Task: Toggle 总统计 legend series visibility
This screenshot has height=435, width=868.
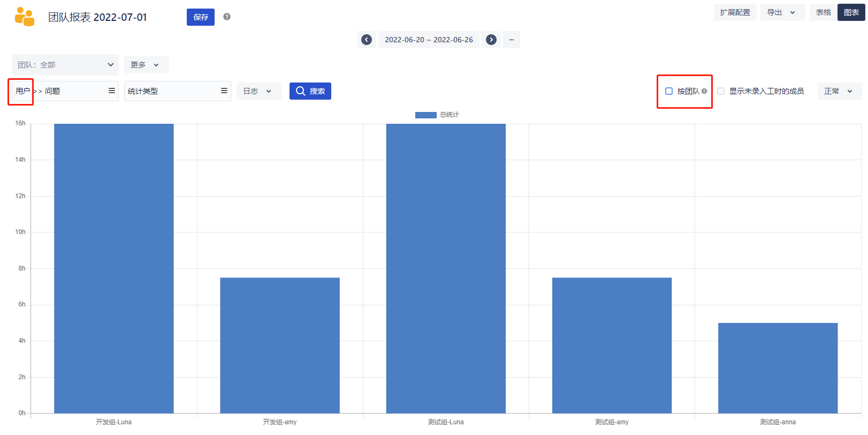Action: (426, 115)
